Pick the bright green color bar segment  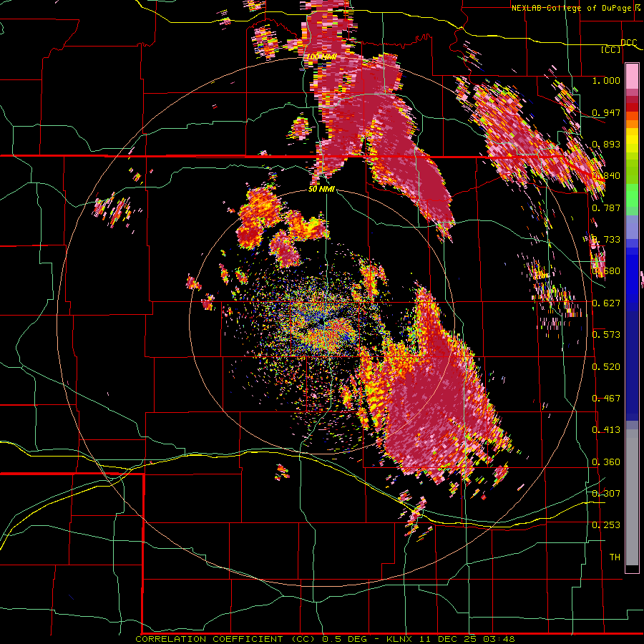(x=632, y=196)
